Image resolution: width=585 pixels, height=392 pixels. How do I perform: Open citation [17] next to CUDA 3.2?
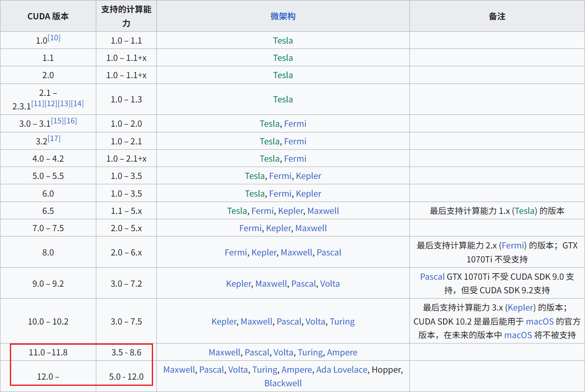click(54, 138)
